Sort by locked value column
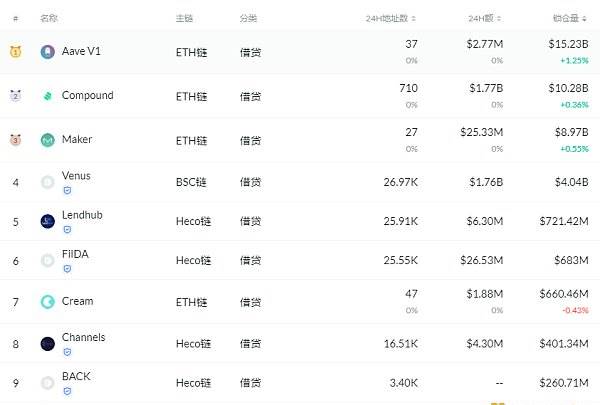 pos(569,18)
